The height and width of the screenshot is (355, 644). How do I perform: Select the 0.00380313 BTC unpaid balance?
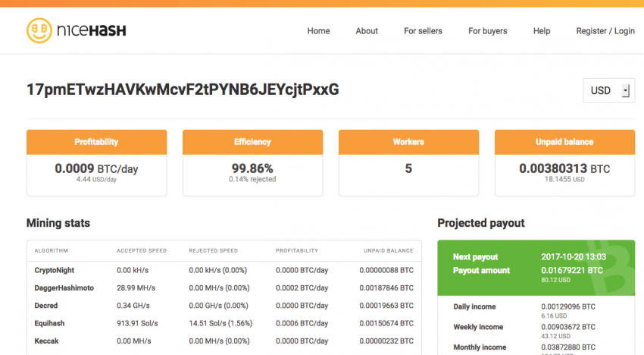[x=564, y=168]
